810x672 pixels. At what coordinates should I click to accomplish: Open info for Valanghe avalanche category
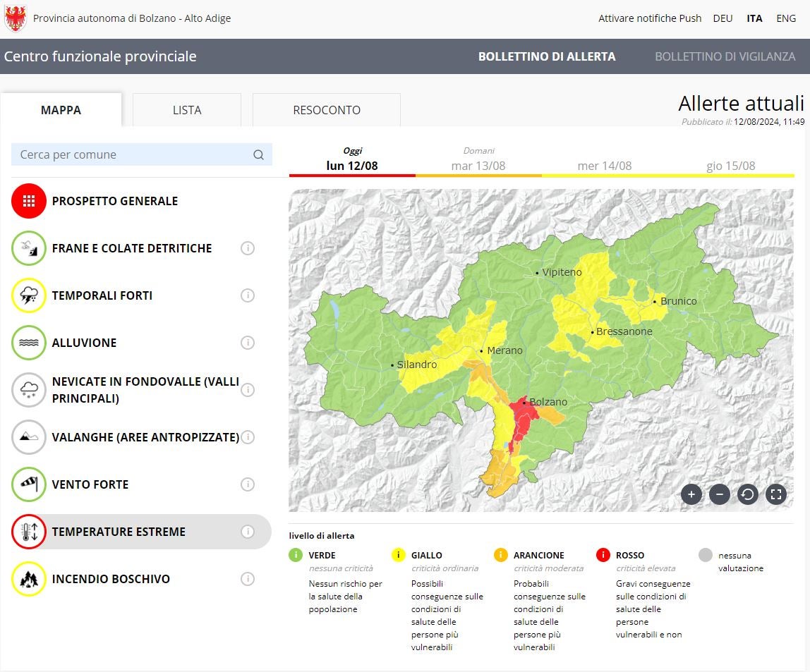247,437
